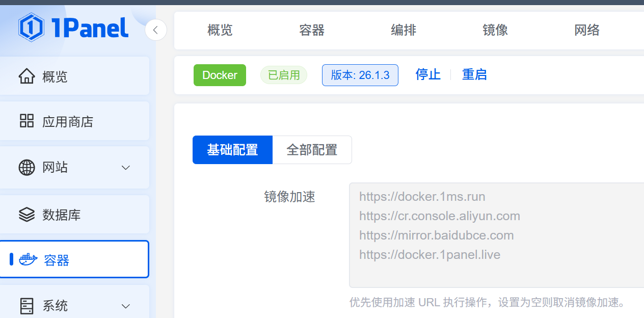Open 应用商店 in the sidebar
This screenshot has height=318, width=644.
[x=74, y=121]
